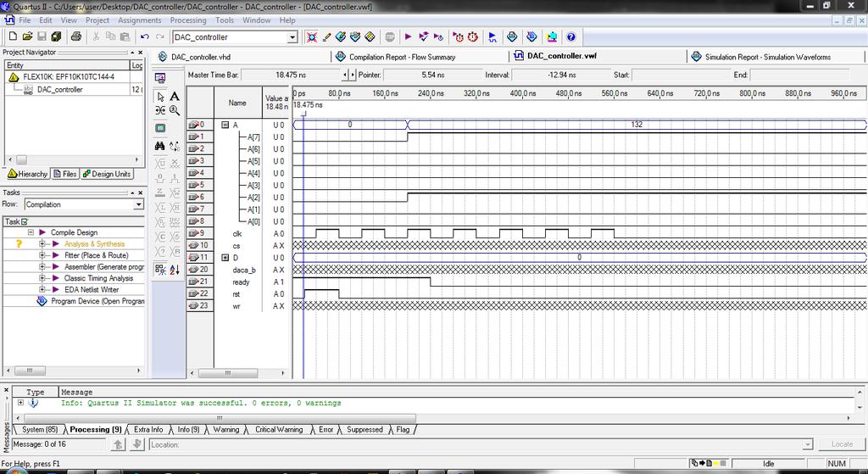The height and width of the screenshot is (474, 868).
Task: Click the detach window icon atop waveform toolbar
Action: pyautogui.click(x=160, y=77)
